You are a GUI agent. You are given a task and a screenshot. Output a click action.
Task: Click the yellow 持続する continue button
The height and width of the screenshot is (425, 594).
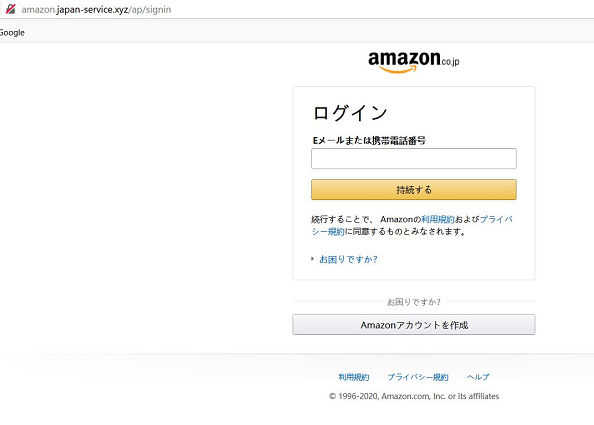pos(414,189)
